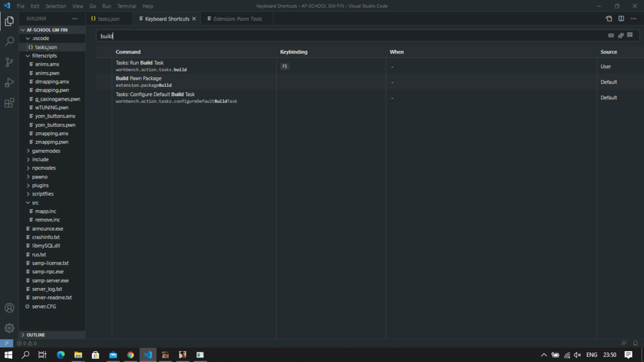
Task: Open Windows taskbar search
Action: 26,355
